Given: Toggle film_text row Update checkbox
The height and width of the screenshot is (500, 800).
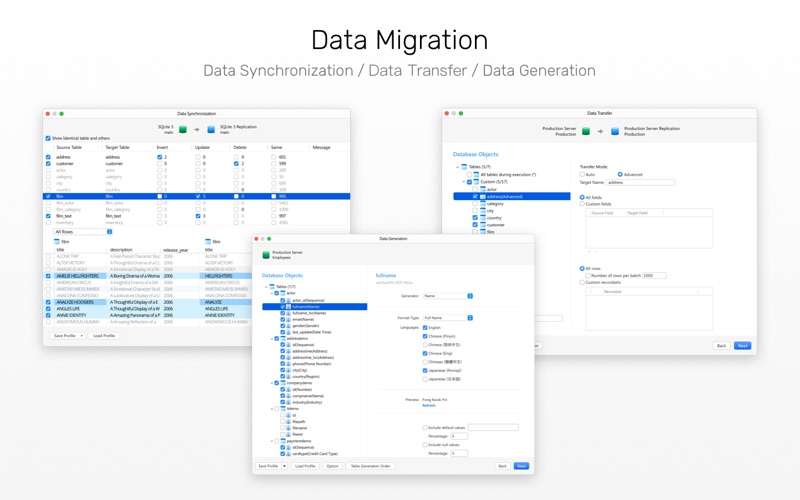Looking at the screenshot, I should click(x=198, y=216).
